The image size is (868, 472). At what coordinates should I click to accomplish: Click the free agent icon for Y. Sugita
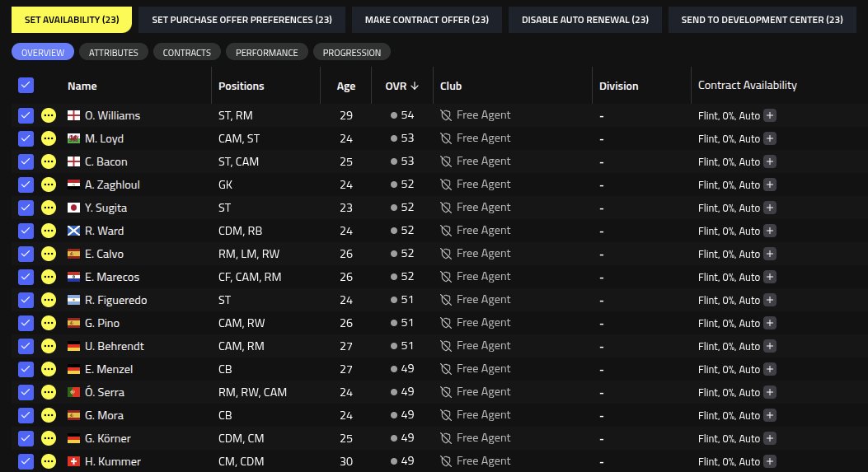point(446,208)
